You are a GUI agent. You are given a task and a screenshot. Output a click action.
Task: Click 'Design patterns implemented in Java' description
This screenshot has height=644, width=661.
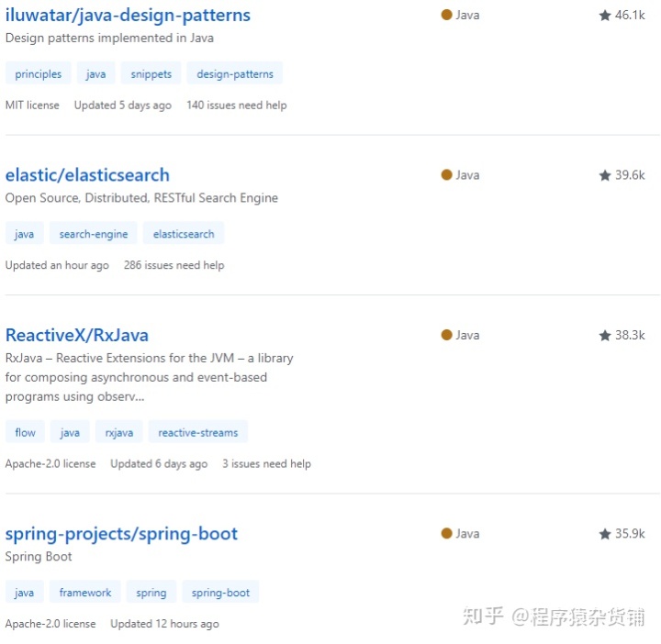click(109, 38)
